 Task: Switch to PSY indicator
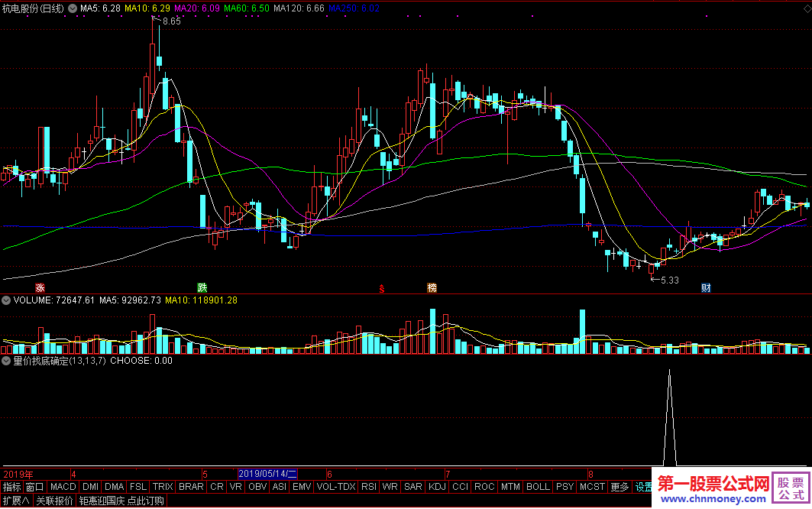(x=565, y=487)
